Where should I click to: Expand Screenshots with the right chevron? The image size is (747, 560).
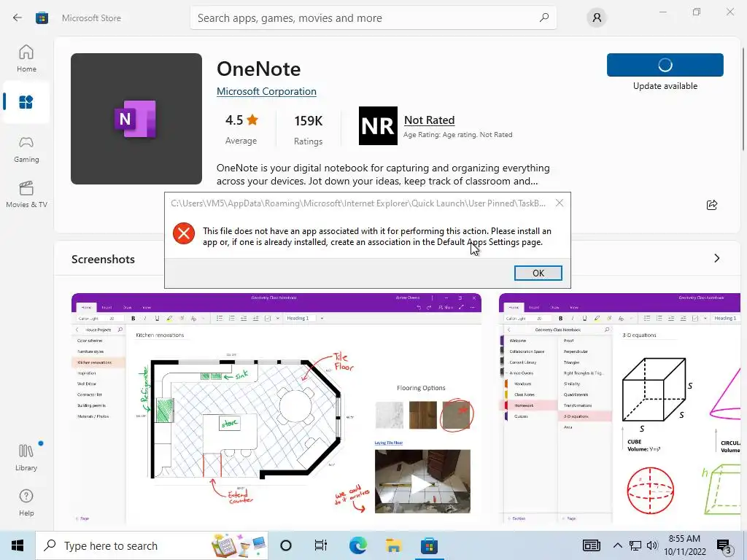click(x=717, y=258)
